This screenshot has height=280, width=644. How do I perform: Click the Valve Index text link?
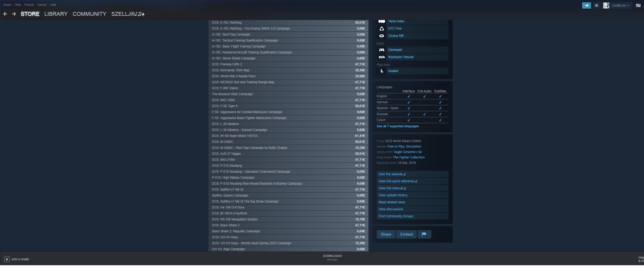(x=396, y=21)
